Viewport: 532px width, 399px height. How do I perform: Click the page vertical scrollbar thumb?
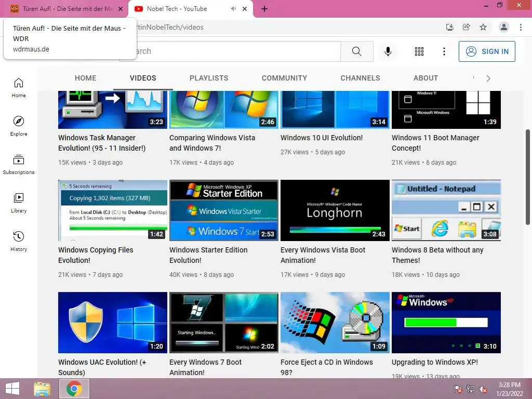[528, 177]
